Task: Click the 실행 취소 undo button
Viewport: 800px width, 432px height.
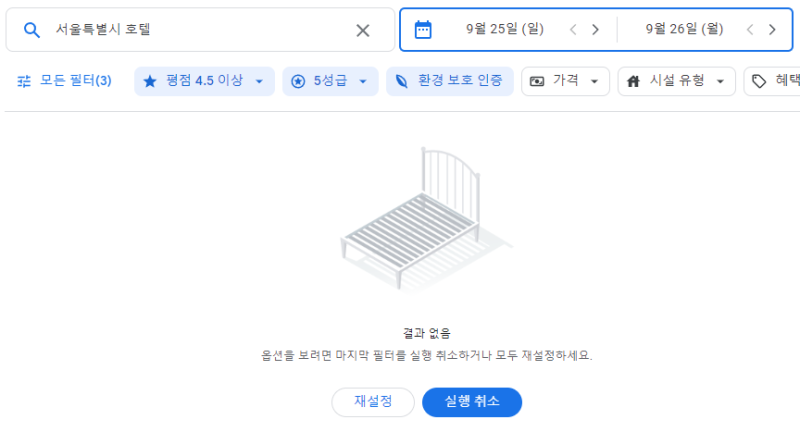Action: point(472,402)
